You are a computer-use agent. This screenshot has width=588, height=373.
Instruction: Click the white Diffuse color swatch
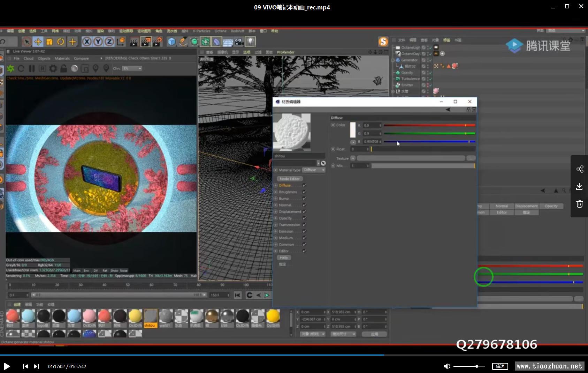pos(353,130)
